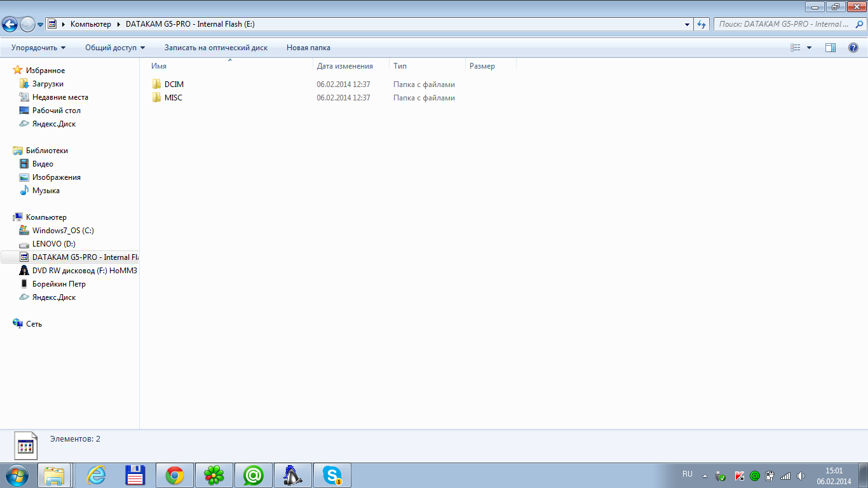Create a new folder with Новая папка
The image size is (868, 488).
[308, 48]
